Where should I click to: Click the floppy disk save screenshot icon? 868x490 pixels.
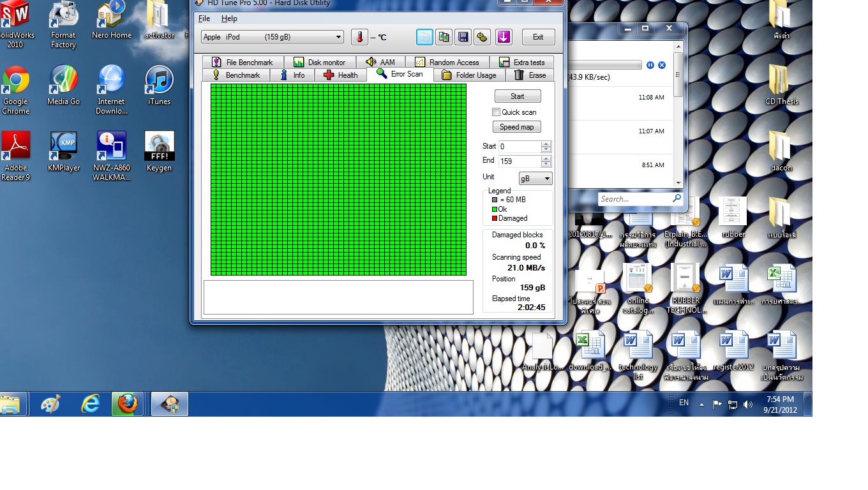463,37
